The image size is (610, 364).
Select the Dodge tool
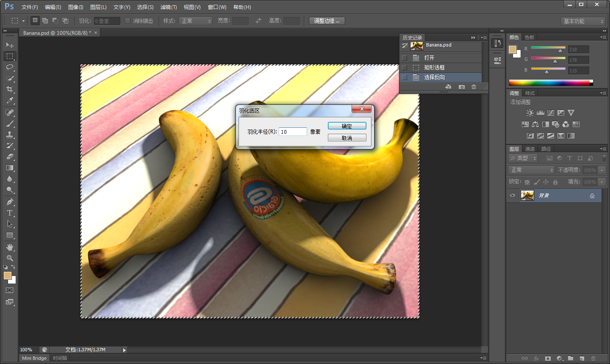click(x=9, y=190)
